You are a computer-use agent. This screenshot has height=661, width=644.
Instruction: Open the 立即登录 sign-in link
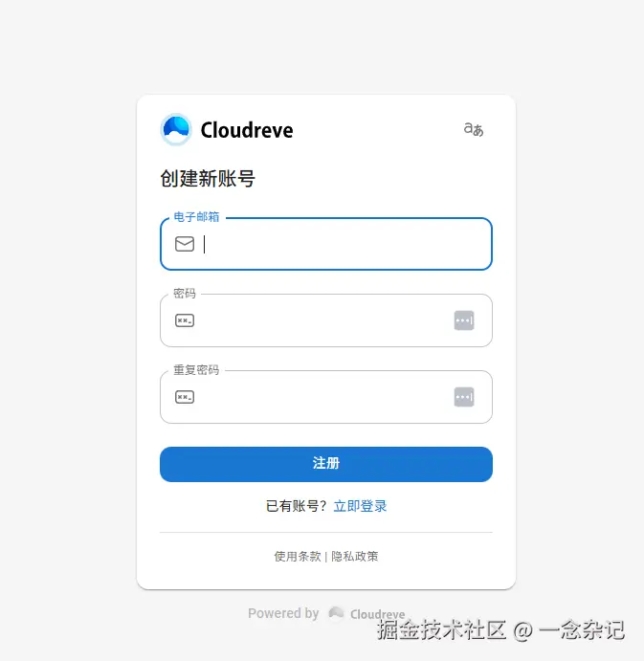point(360,506)
